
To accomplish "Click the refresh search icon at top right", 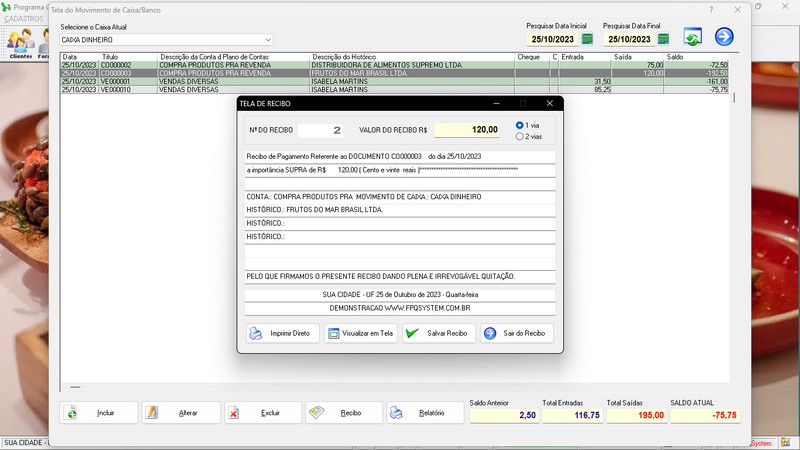I will 692,37.
